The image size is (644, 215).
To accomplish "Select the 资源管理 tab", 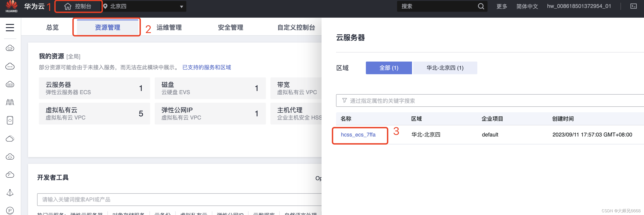I will (x=107, y=27).
